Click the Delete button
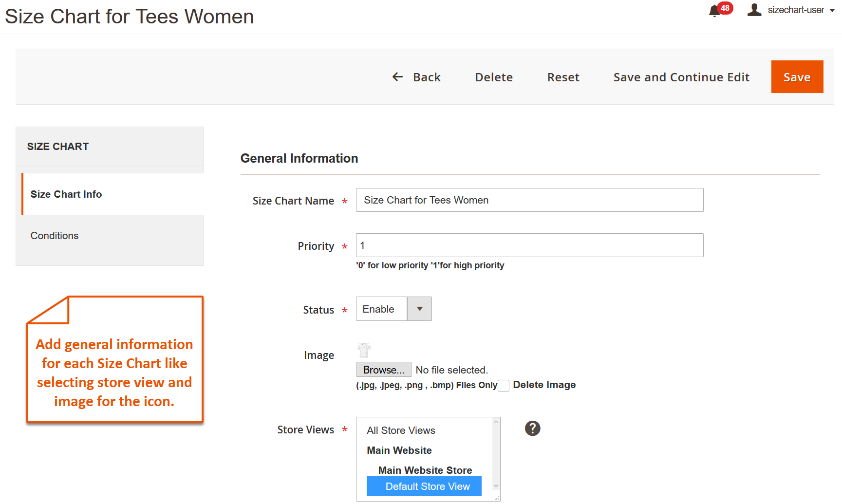The image size is (842, 504). click(494, 77)
